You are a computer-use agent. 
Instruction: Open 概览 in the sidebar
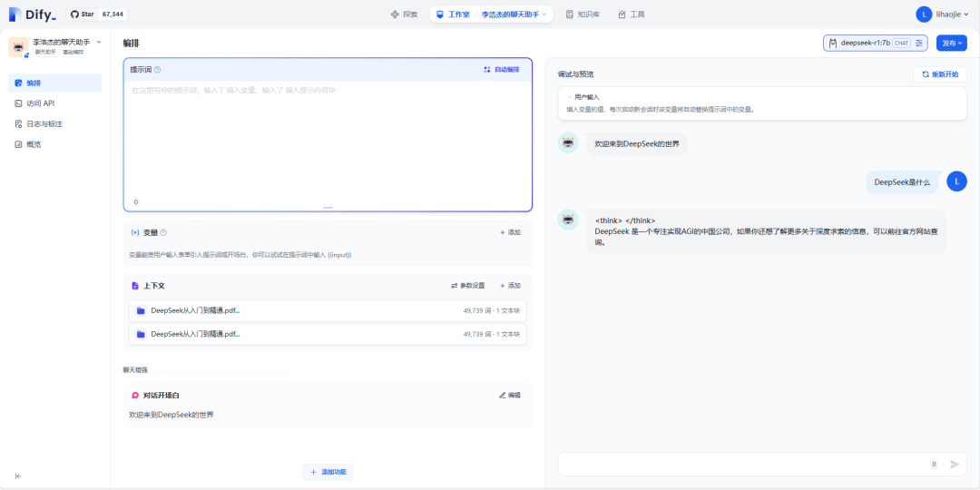[55, 144]
